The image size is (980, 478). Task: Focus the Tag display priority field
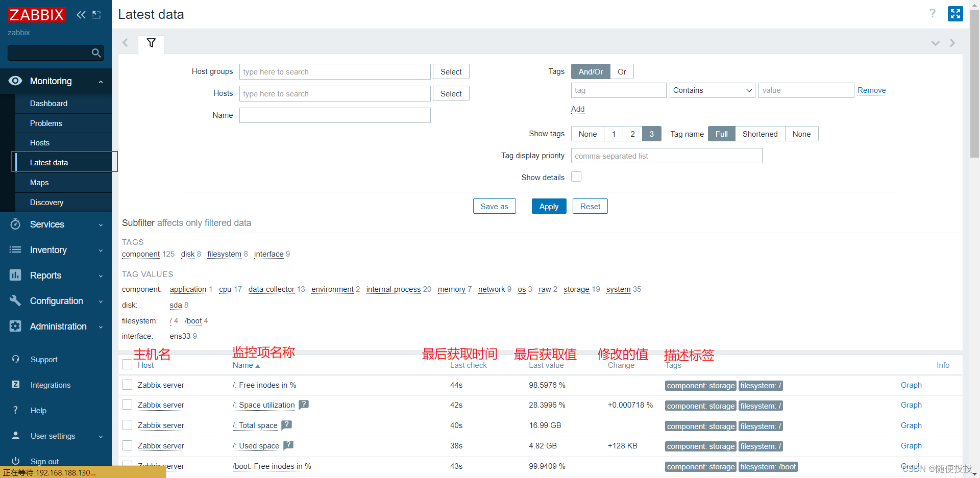pos(667,156)
